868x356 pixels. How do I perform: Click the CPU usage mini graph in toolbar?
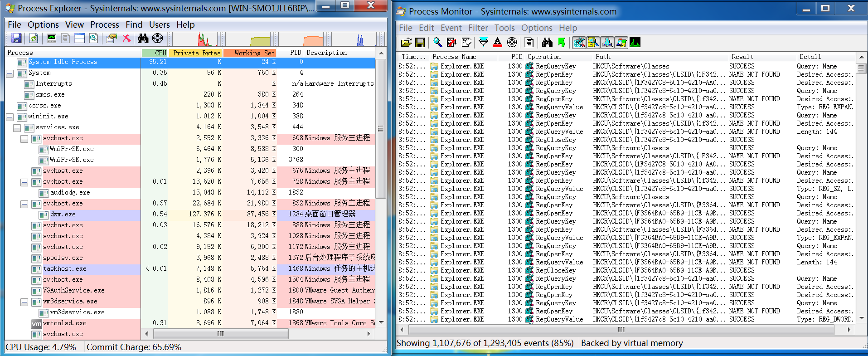194,39
